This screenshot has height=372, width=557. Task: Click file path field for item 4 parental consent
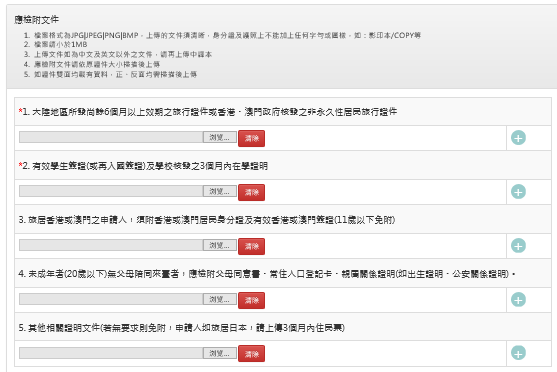pos(111,300)
